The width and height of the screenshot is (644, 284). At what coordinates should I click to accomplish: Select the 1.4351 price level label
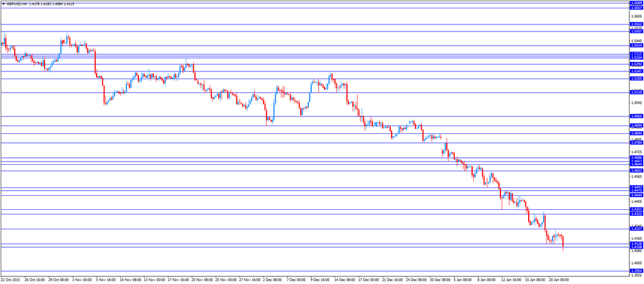636,209
